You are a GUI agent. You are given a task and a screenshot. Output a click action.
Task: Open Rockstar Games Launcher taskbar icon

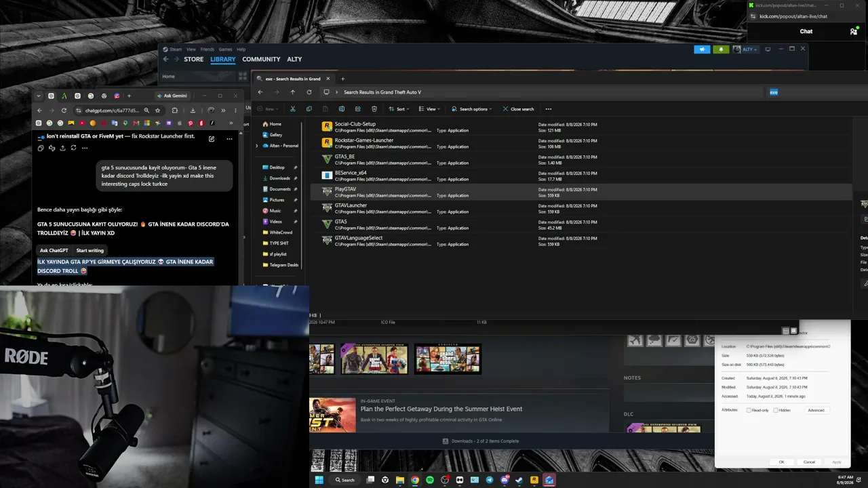[x=534, y=480]
